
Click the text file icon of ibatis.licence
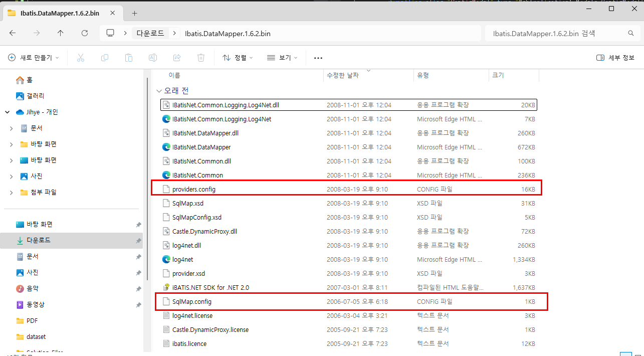coord(167,344)
